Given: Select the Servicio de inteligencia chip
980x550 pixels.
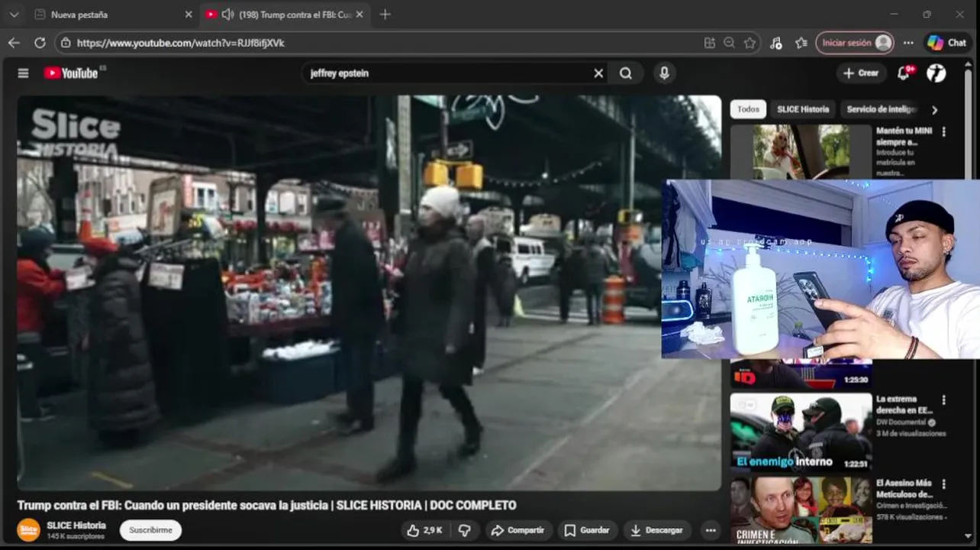Looking at the screenshot, I should click(x=882, y=109).
